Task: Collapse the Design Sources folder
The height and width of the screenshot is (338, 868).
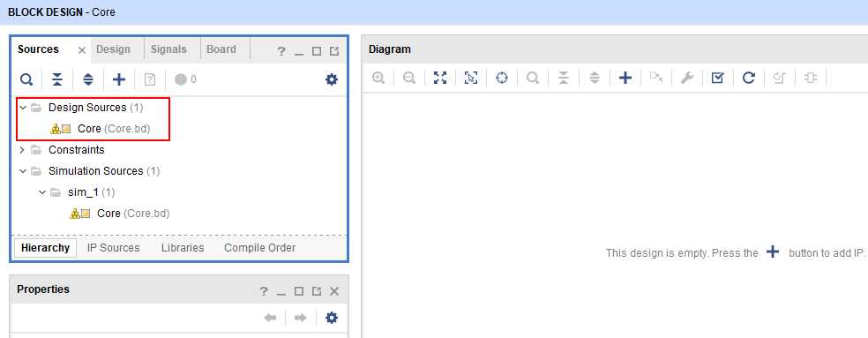Action: pyautogui.click(x=23, y=107)
